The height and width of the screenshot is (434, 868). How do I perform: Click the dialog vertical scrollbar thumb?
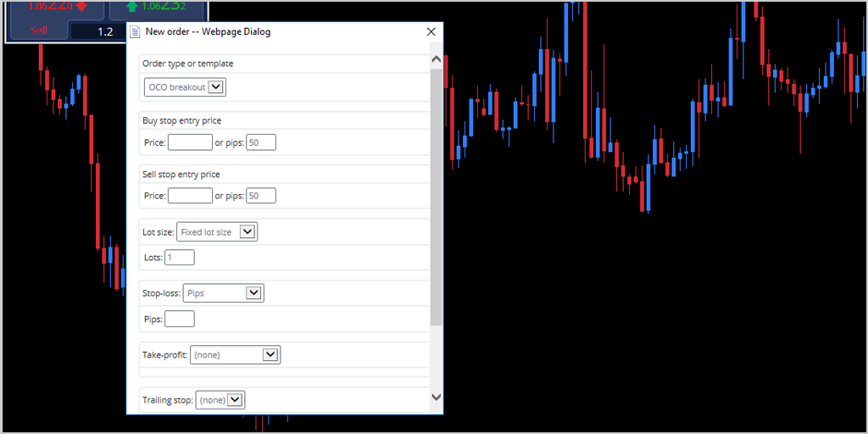point(437,197)
